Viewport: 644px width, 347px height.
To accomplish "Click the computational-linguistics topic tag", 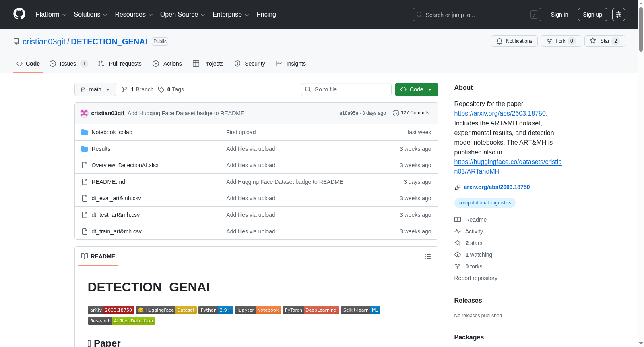I will [485, 203].
